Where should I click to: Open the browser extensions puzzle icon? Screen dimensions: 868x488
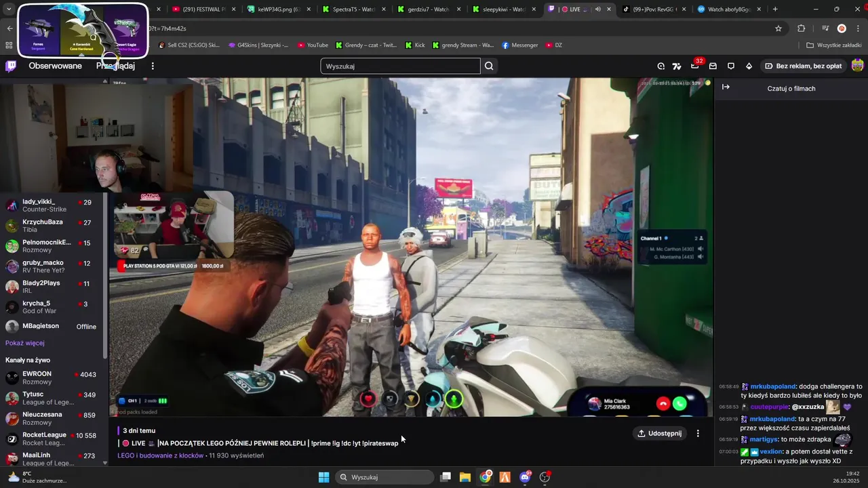802,28
